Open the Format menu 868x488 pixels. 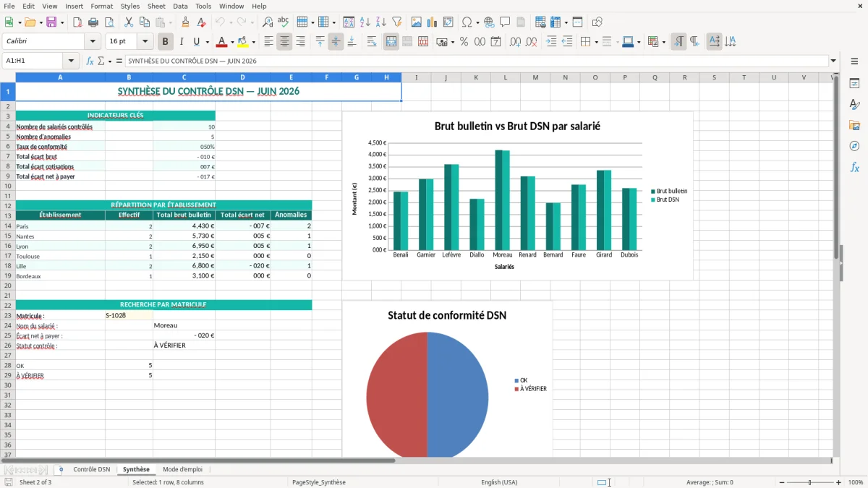click(x=101, y=6)
